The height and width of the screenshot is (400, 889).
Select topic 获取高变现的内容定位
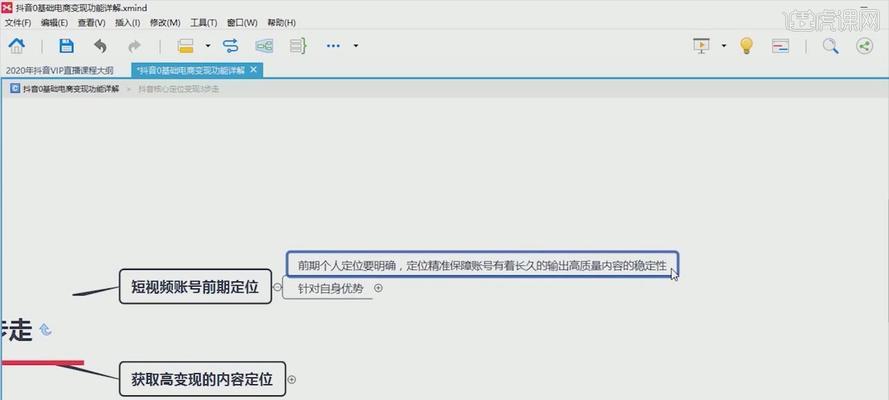[x=202, y=379]
